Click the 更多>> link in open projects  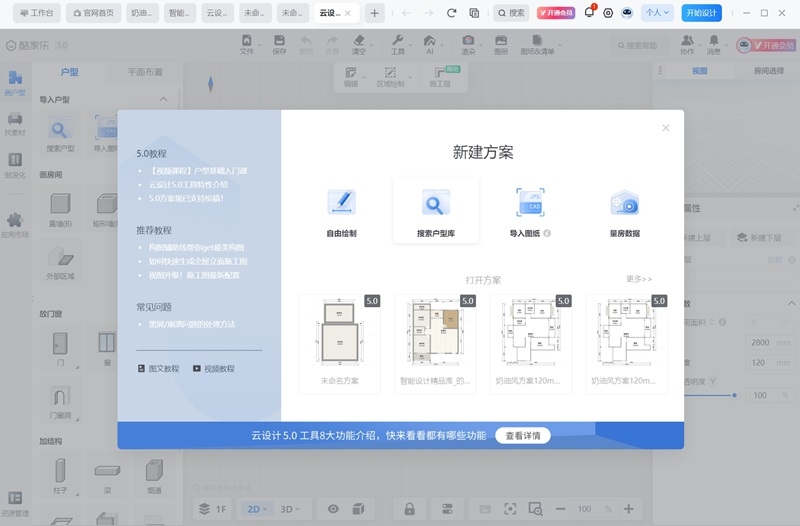[639, 279]
